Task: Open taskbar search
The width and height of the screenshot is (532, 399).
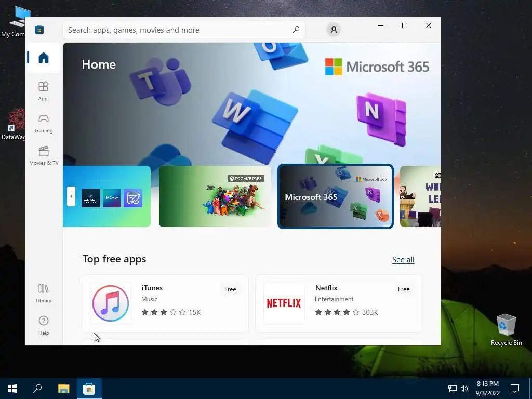Action: click(x=37, y=389)
